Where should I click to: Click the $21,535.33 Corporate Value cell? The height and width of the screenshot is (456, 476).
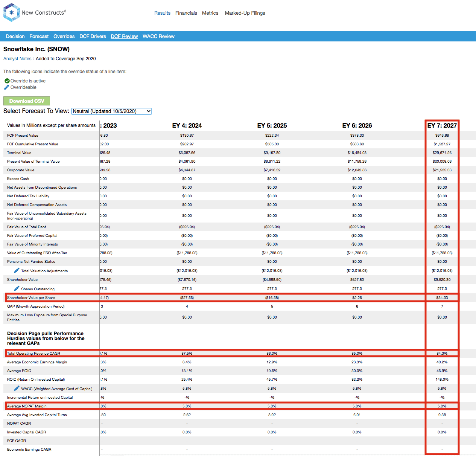[x=442, y=170]
